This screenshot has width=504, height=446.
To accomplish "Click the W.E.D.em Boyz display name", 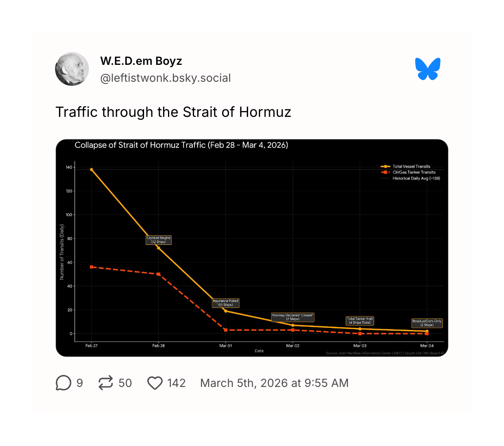I will click(141, 61).
